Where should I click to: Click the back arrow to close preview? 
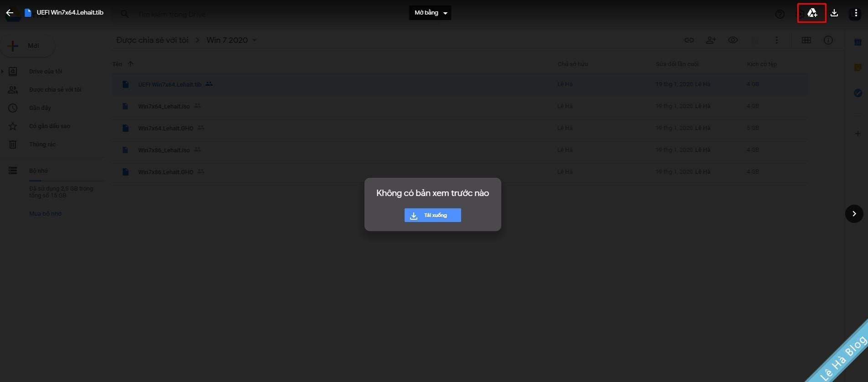(10, 13)
